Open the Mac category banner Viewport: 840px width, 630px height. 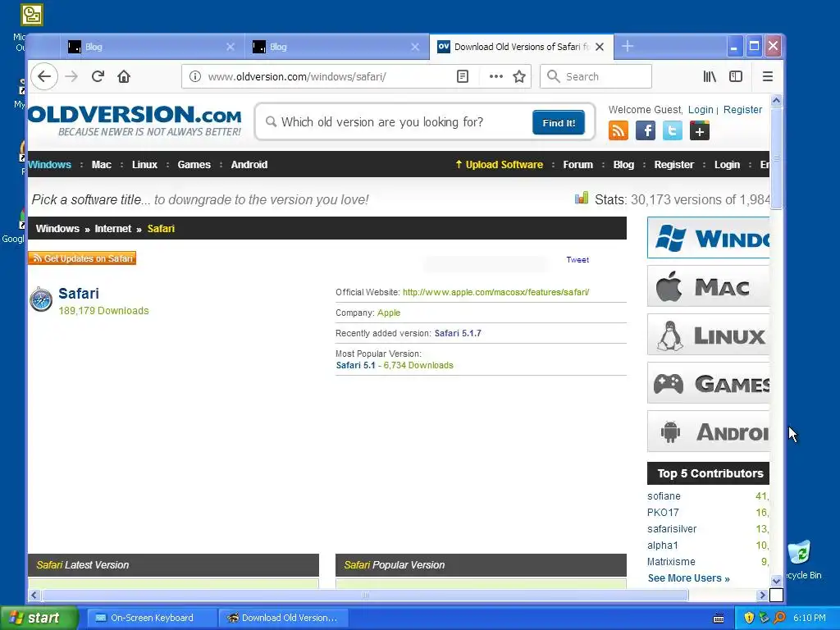pos(708,286)
